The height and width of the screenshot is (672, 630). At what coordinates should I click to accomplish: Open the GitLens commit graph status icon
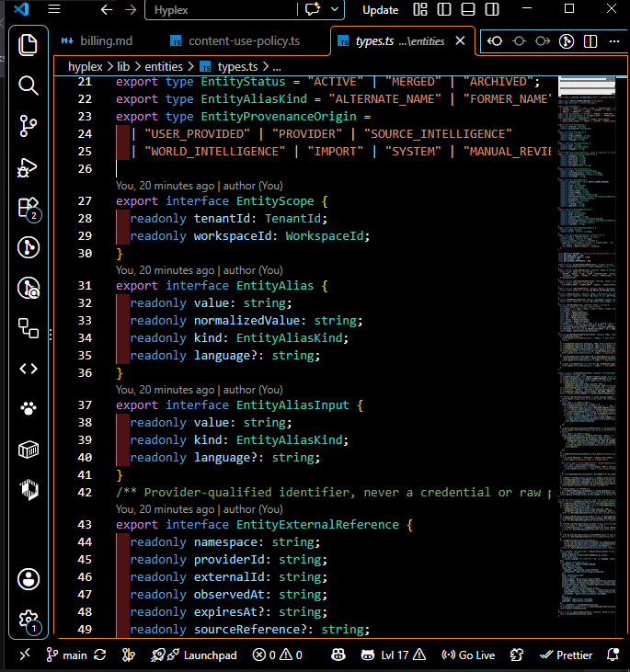coord(128,655)
